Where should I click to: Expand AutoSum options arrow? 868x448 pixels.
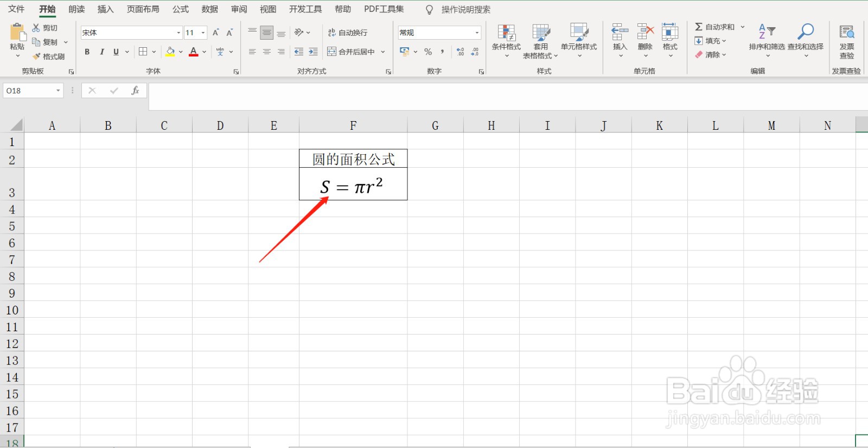pos(743,27)
